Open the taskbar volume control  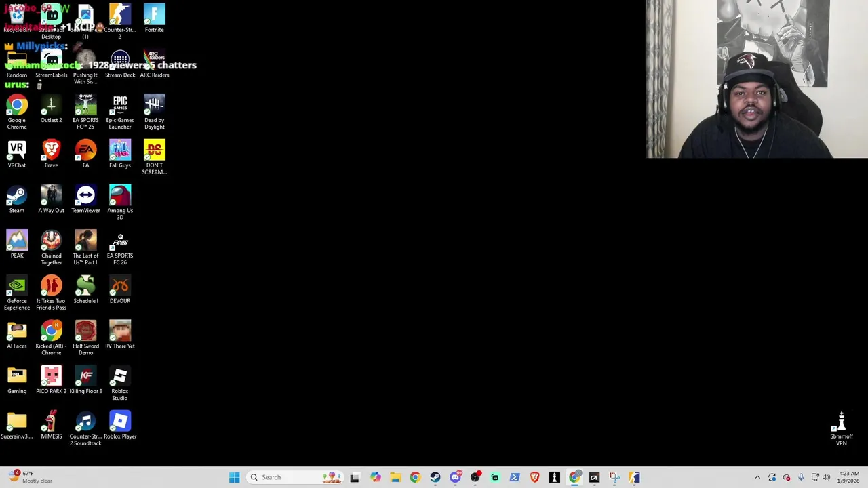click(826, 477)
